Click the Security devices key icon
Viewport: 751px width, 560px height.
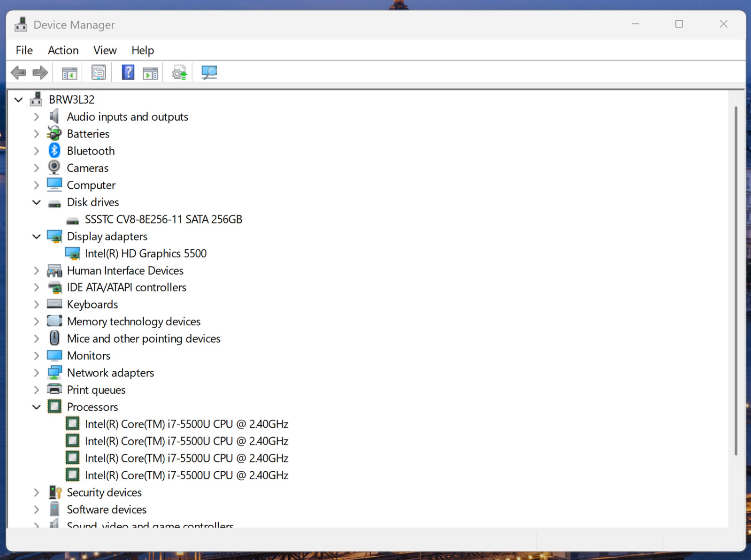coord(55,492)
